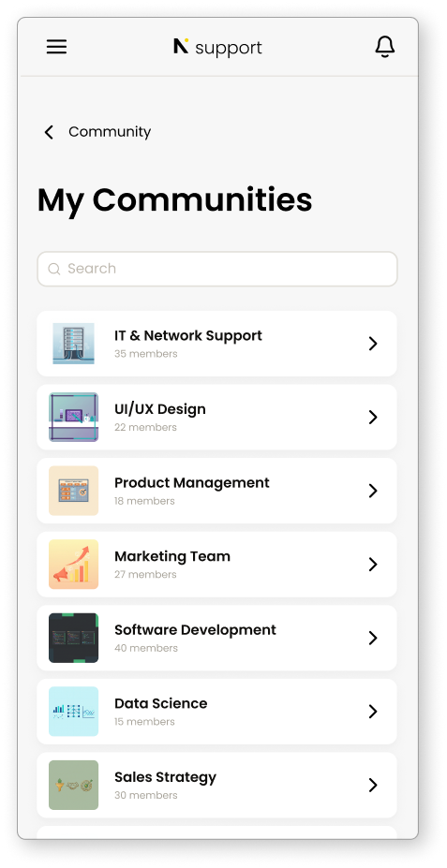Select the Product Management title
This screenshot has height=868, width=447.
pyautogui.click(x=192, y=483)
